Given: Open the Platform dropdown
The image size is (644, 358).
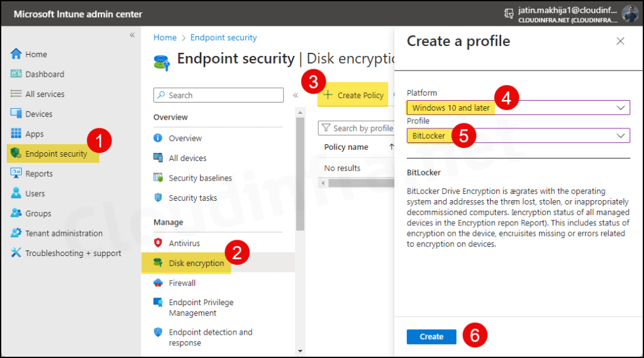Looking at the screenshot, I should coord(518,108).
